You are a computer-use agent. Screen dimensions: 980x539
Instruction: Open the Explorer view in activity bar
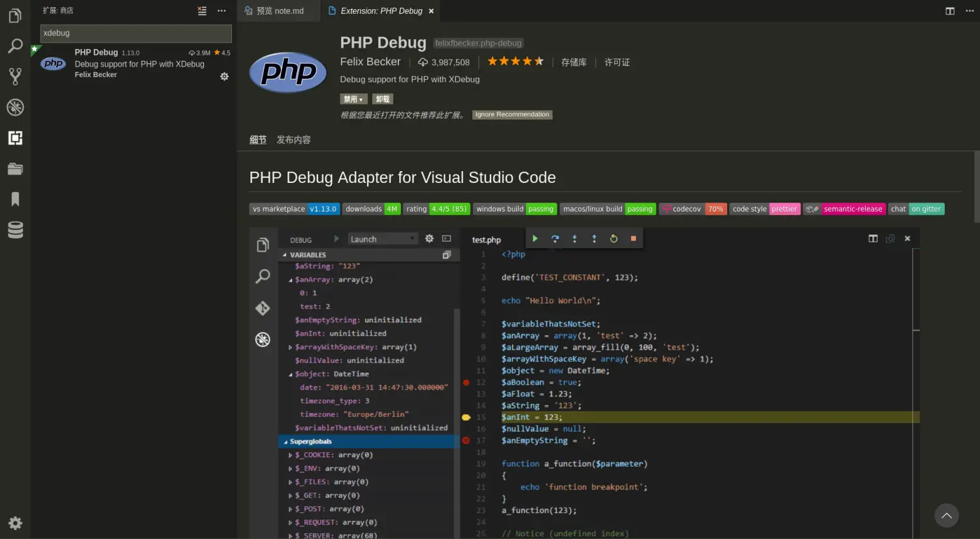15,16
